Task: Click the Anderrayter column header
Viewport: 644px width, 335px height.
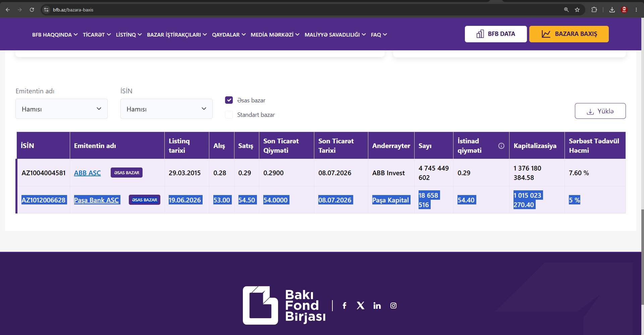Action: pyautogui.click(x=391, y=146)
